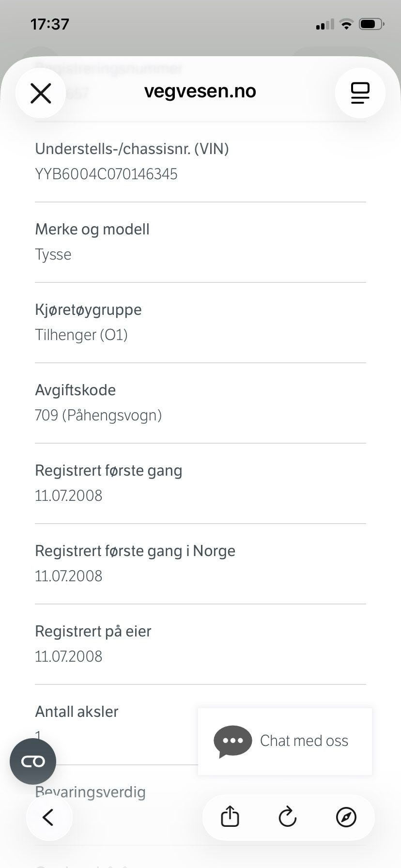Tap the Registrert første gang i Norge date
The width and height of the screenshot is (401, 868).
click(x=69, y=576)
